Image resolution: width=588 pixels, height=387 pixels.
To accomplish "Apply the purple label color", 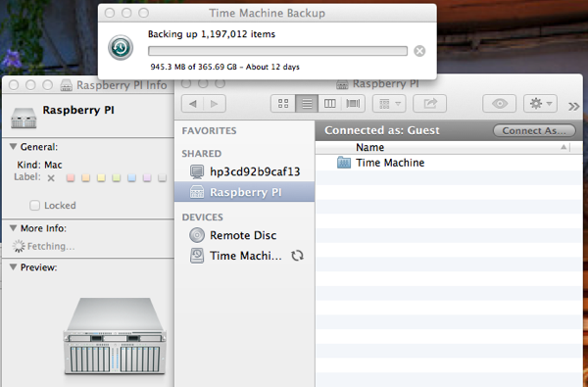I will tap(147, 177).
